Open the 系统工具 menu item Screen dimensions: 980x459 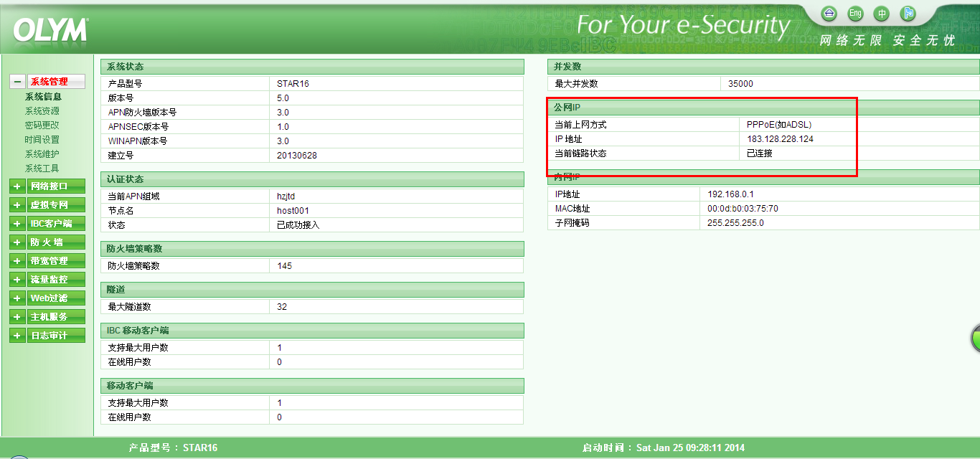pyautogui.click(x=42, y=169)
